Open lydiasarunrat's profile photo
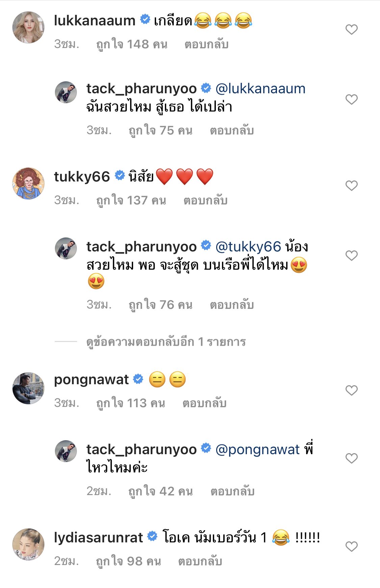This screenshot has width=380, height=588. [x=28, y=544]
